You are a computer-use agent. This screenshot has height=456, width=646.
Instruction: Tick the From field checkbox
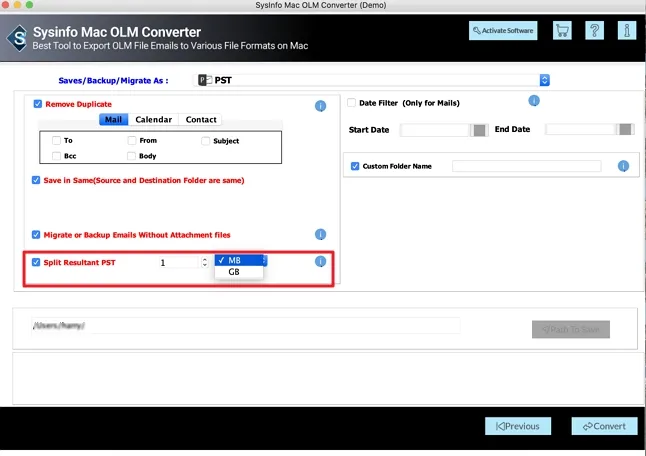click(132, 140)
